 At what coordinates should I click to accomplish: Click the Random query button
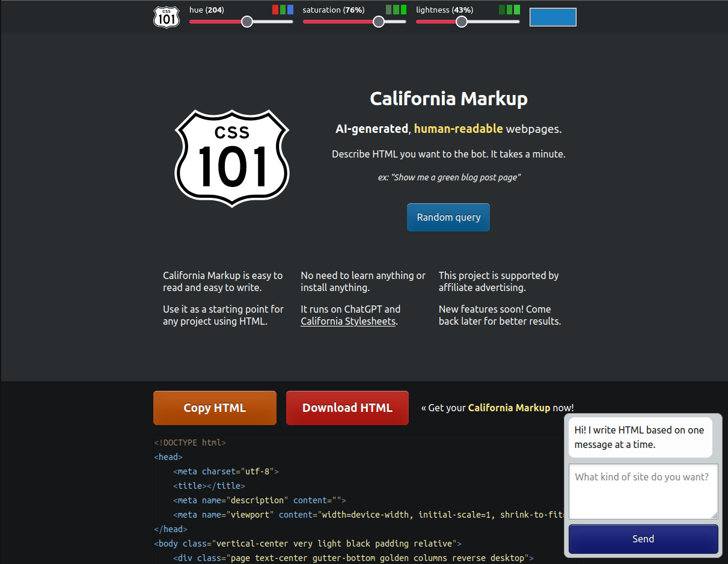(448, 217)
